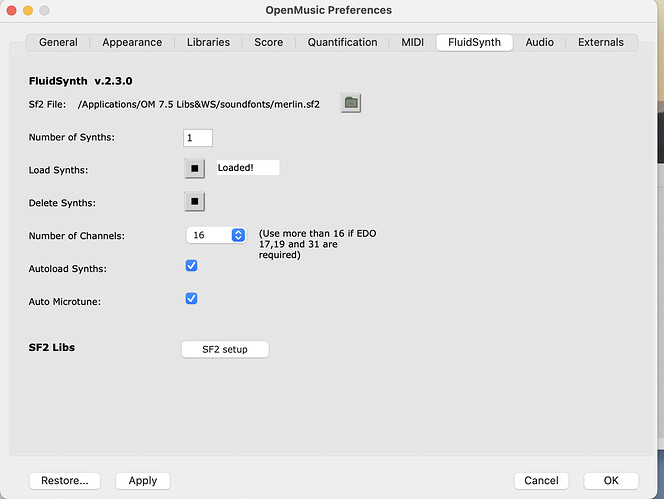Minimize the window with yellow button

28,10
